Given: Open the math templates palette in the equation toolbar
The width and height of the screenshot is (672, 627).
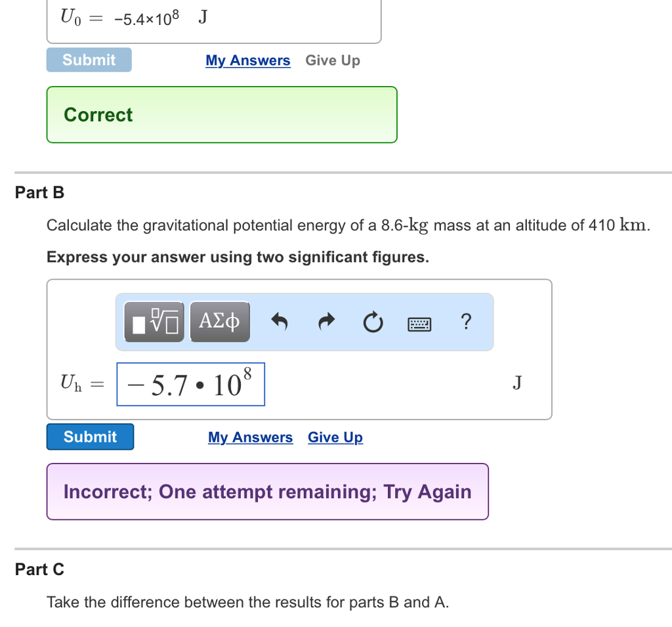Looking at the screenshot, I should [x=154, y=322].
